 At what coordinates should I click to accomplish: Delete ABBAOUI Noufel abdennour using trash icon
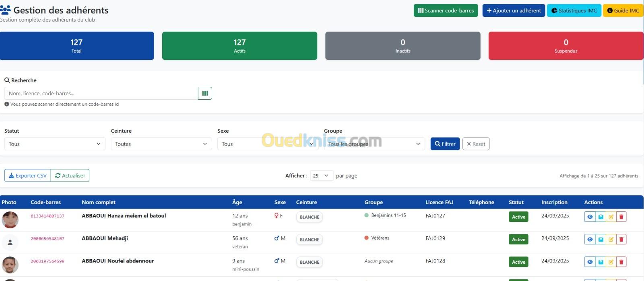tap(621, 262)
